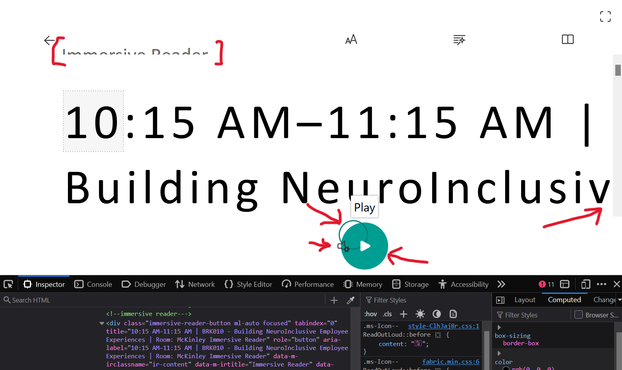Grab a color with the eyedropper
The height and width of the screenshot is (370, 622).
[351, 301]
